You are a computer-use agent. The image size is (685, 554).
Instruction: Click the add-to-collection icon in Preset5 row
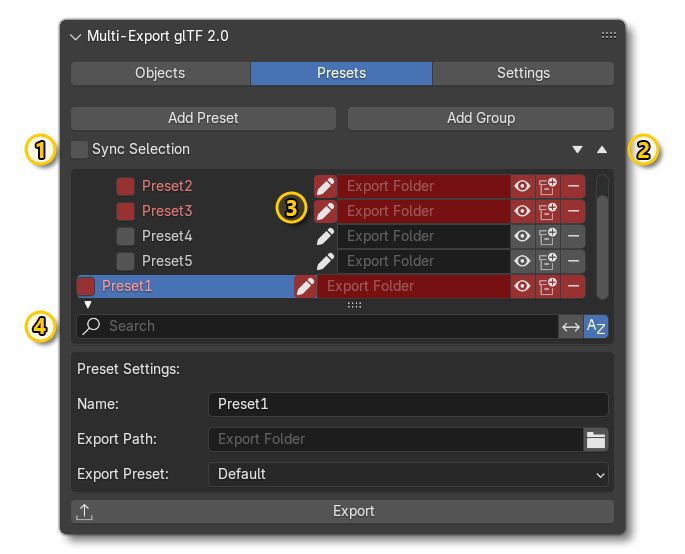(548, 261)
